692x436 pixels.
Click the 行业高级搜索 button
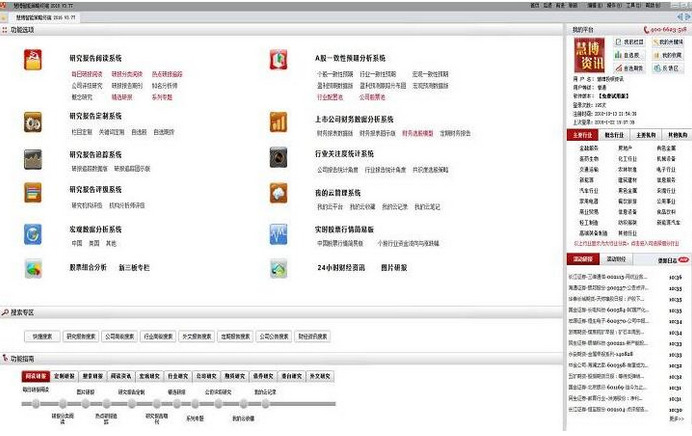click(x=158, y=336)
